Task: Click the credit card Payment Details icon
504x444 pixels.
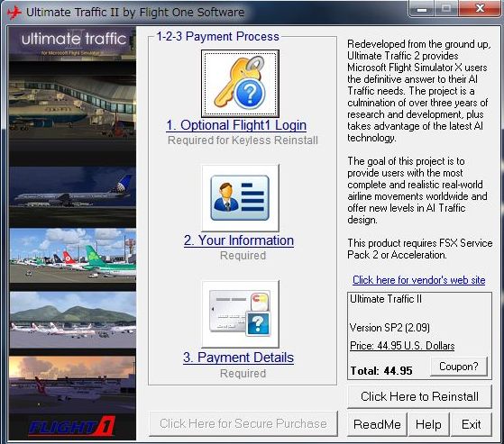Action: [x=240, y=314]
